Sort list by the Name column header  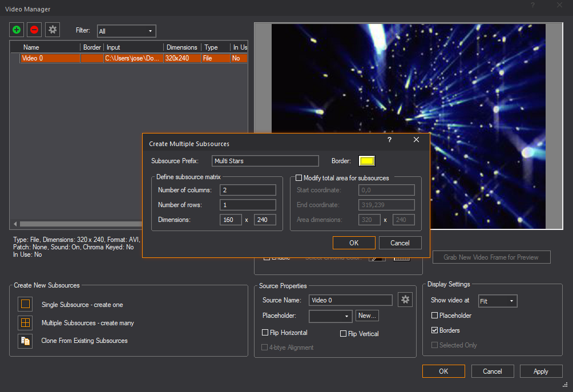pyautogui.click(x=50, y=47)
